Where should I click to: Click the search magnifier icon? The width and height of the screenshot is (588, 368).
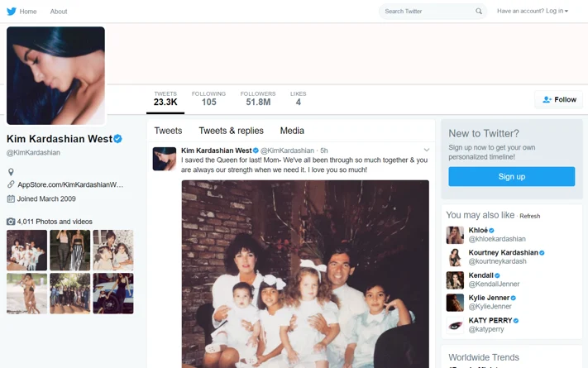(x=479, y=12)
